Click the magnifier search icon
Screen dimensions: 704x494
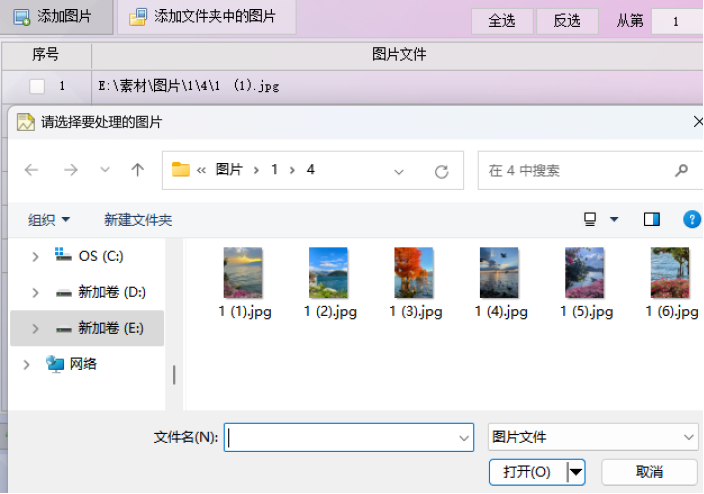coord(682,170)
